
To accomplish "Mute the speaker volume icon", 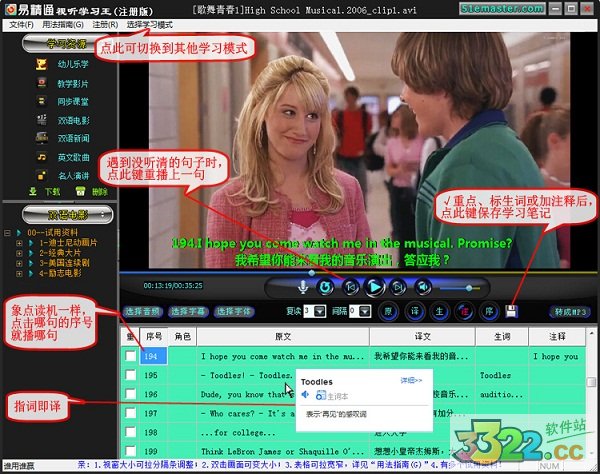I will click(x=422, y=287).
